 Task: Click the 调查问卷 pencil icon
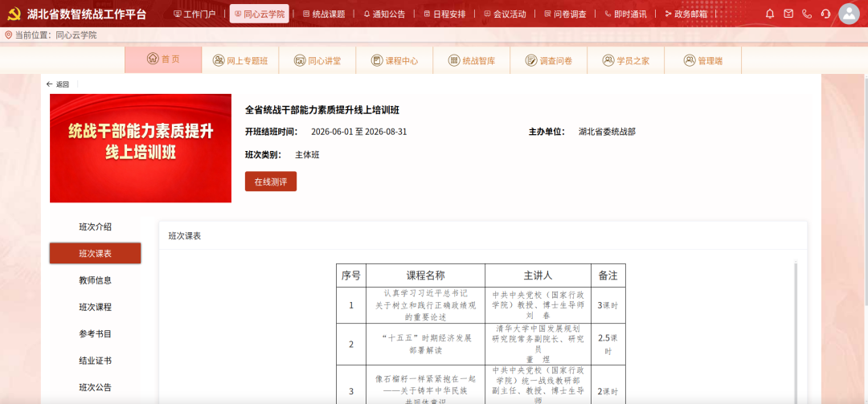coord(531,60)
